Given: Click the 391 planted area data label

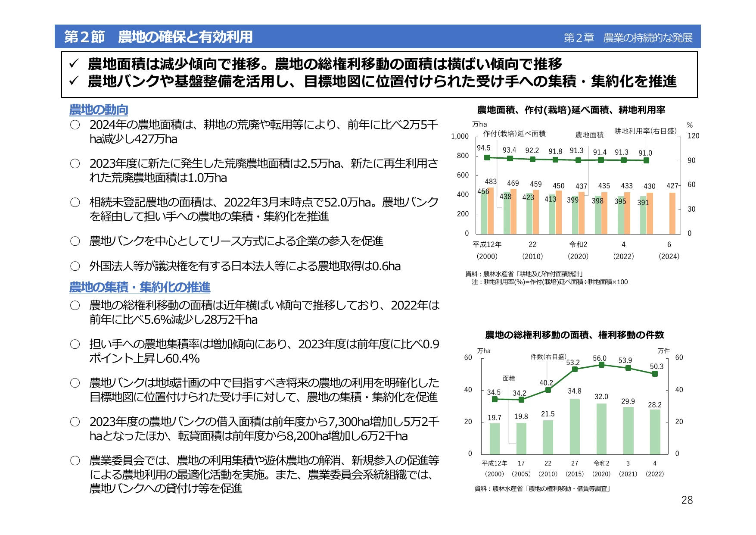Looking at the screenshot, I should pyautogui.click(x=643, y=203).
